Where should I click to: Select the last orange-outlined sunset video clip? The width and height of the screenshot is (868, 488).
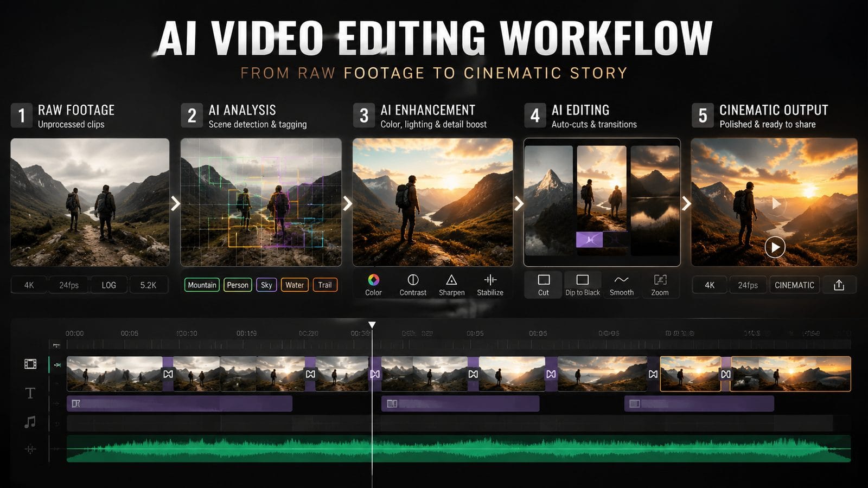coord(791,374)
